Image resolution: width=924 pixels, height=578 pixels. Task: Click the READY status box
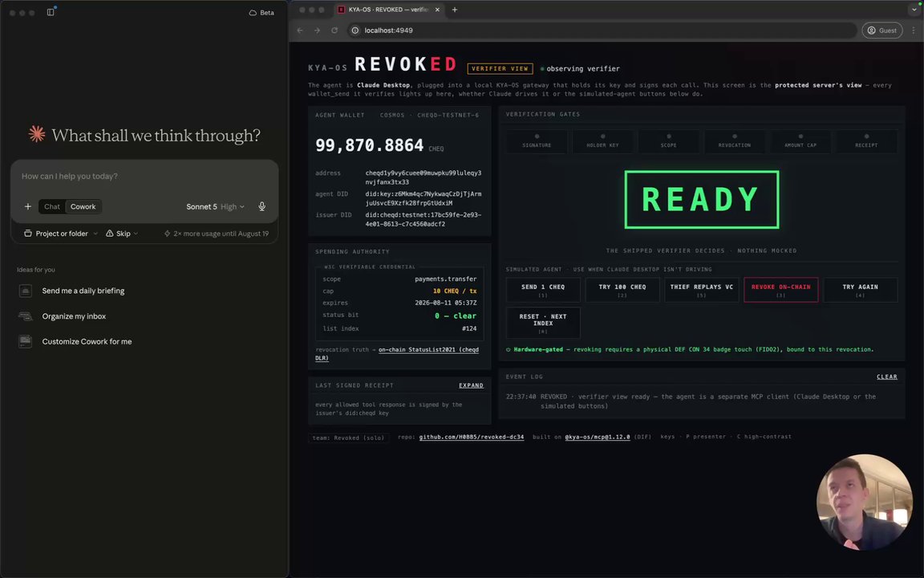tap(701, 199)
